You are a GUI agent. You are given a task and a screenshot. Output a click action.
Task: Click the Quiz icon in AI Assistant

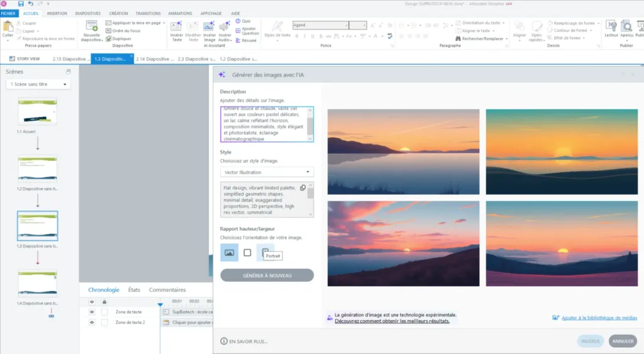tap(238, 21)
